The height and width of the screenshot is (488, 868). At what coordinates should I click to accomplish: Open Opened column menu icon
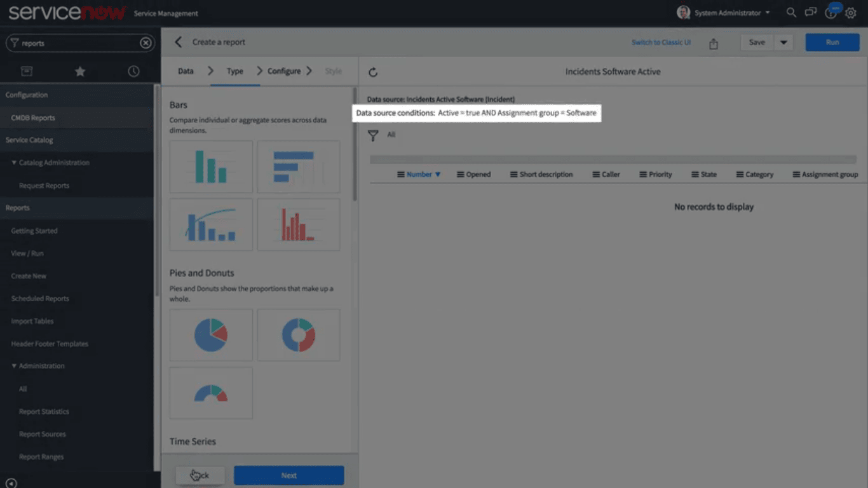coord(461,174)
